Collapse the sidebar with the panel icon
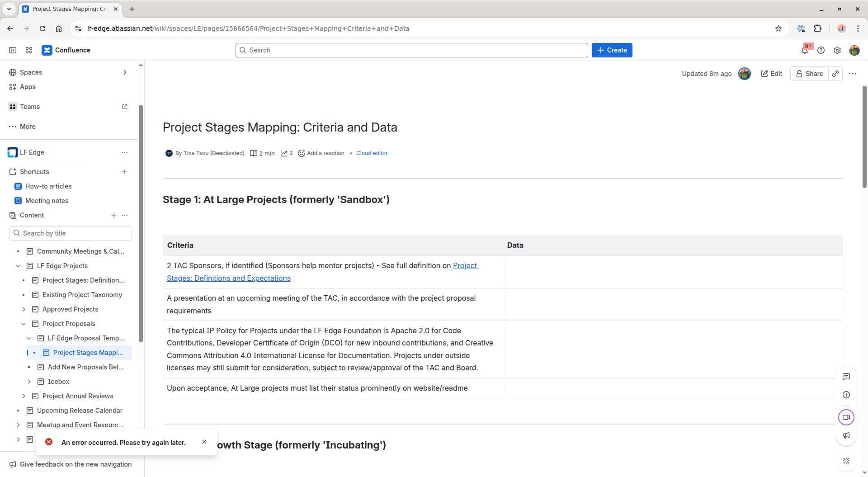Viewport: 868px width, 477px height. 13,50
